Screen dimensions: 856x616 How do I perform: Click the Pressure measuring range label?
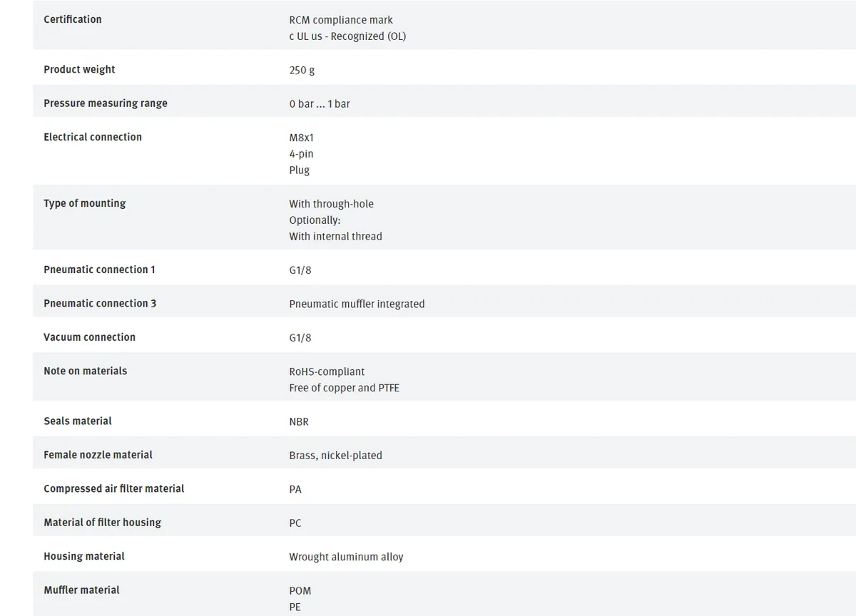(x=106, y=103)
